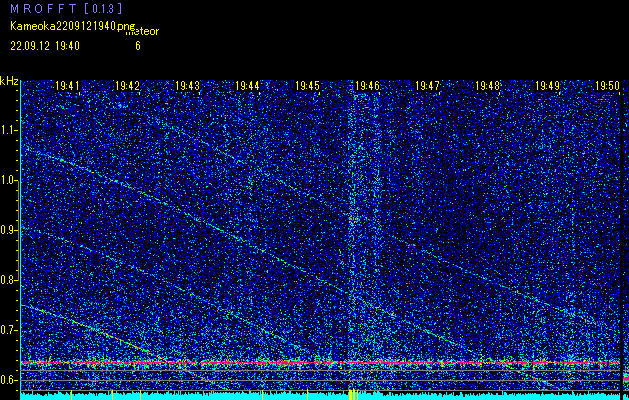629x400 pixels.
Task: Click the 19:42 time axis label
Action: [x=128, y=86]
